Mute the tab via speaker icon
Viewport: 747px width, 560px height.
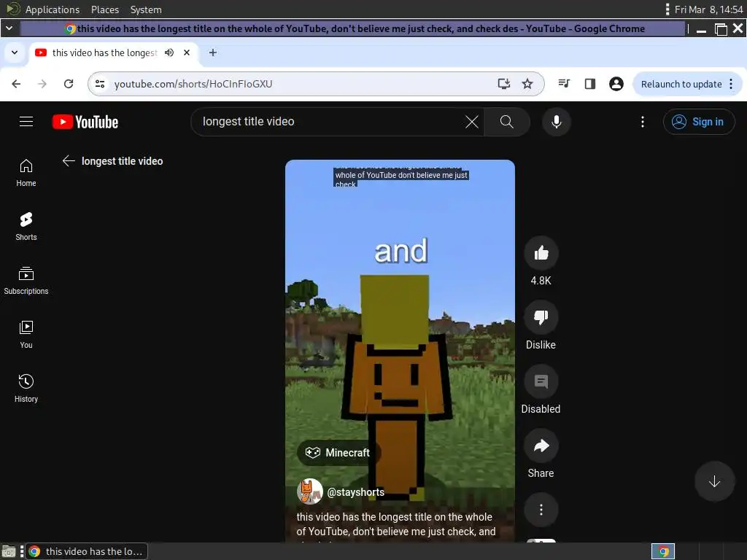(x=169, y=52)
